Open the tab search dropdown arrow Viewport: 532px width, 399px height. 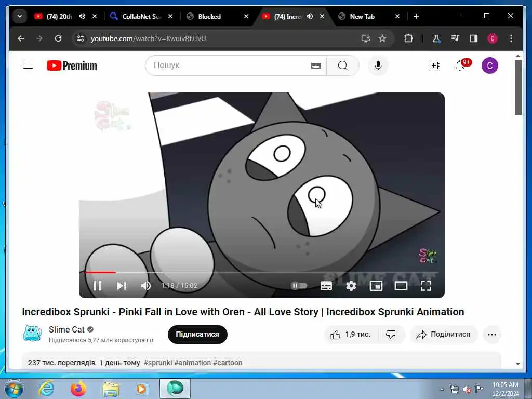[x=20, y=16]
